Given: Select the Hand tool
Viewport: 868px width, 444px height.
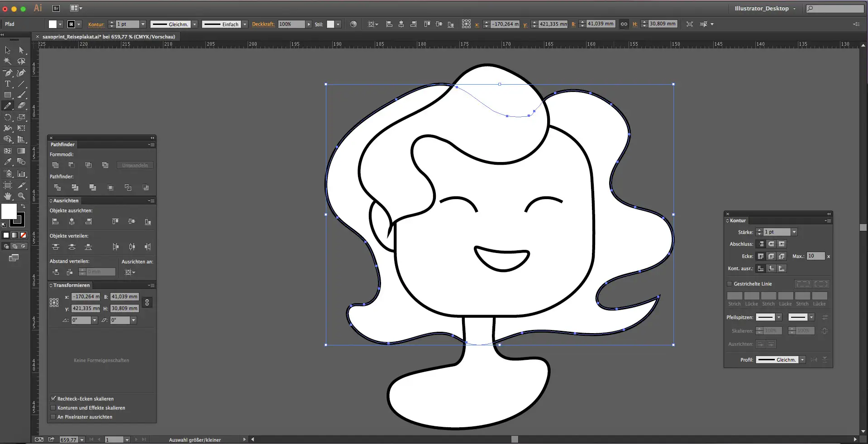Looking at the screenshot, I should point(8,196).
